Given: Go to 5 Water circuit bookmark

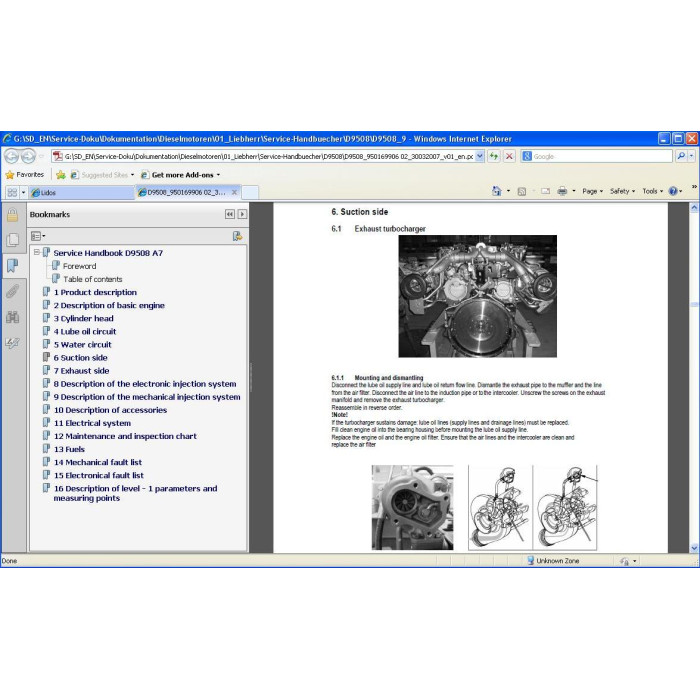Looking at the screenshot, I should point(83,344).
